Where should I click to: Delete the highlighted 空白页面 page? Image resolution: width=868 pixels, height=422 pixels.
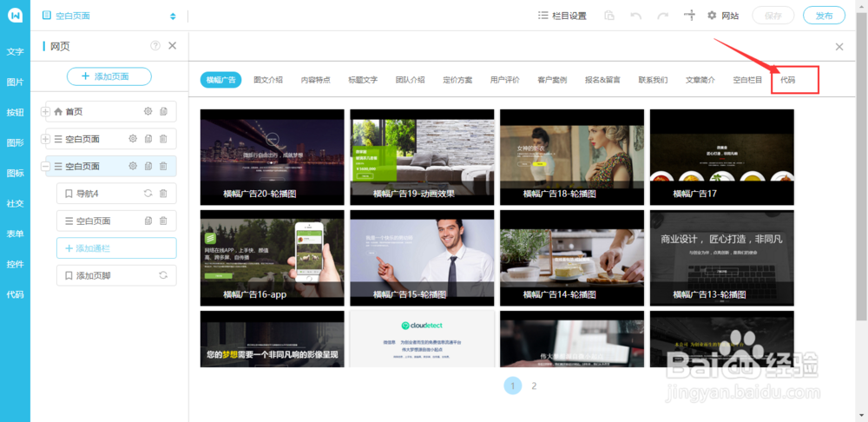[x=163, y=166]
